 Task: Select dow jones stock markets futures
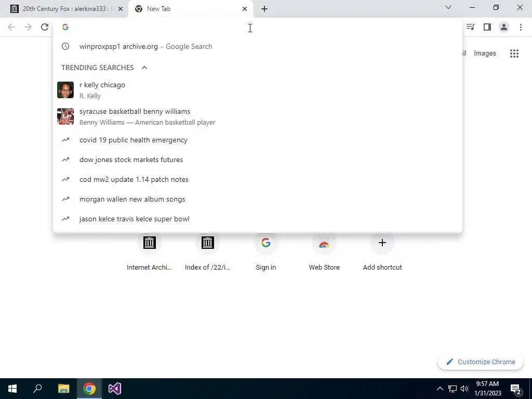[258, 159]
